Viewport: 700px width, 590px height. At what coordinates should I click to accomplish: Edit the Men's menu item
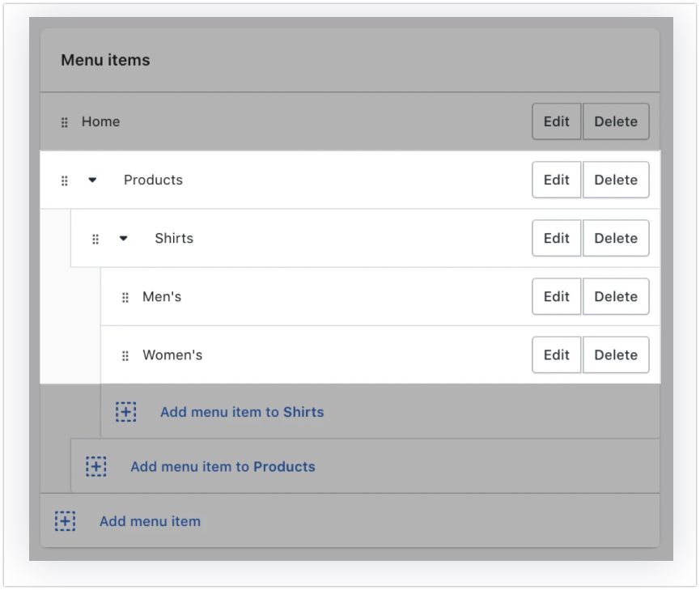pyautogui.click(x=556, y=296)
